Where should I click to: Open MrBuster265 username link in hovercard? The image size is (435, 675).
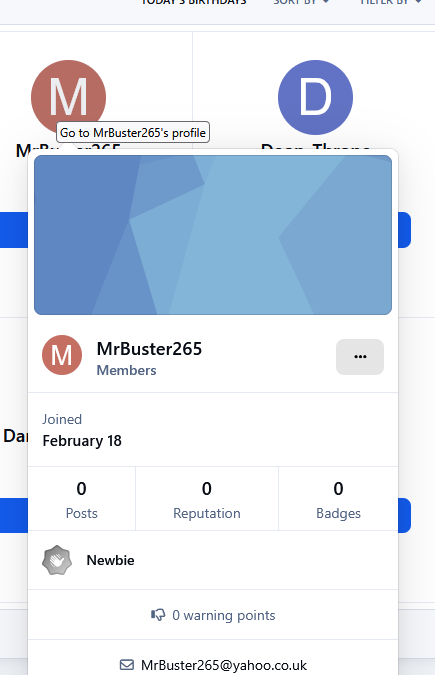point(149,349)
